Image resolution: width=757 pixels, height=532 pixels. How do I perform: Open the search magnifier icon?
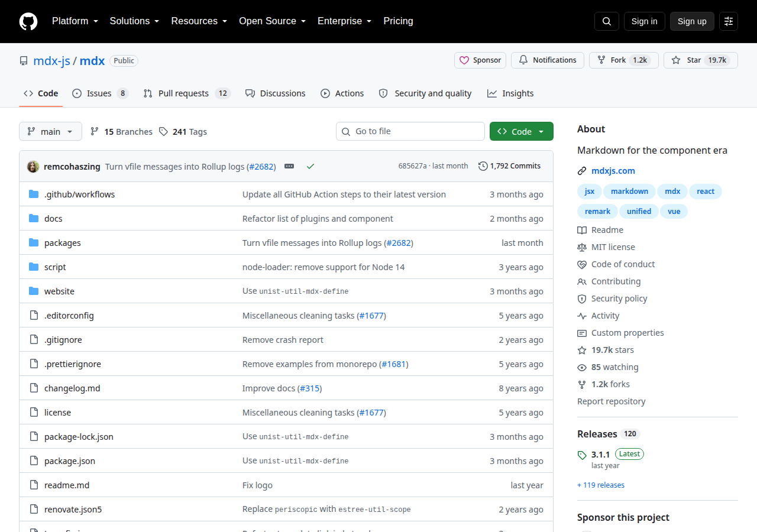(607, 21)
